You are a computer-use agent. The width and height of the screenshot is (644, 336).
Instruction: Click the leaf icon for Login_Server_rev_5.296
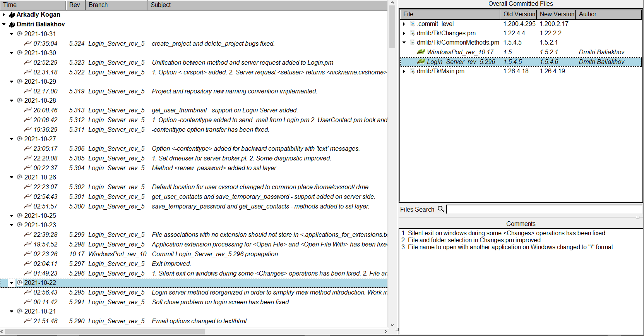point(421,62)
